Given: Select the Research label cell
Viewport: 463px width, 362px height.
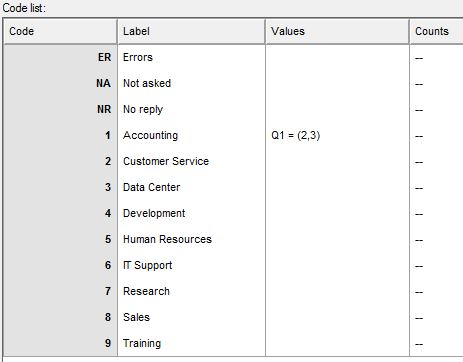Looking at the screenshot, I should click(x=191, y=291).
